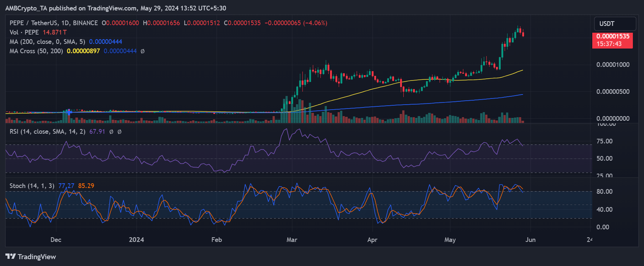Screen dimensions: 644x266
Task: Click the 80.00 Stoch axis label
Action: 604,192
